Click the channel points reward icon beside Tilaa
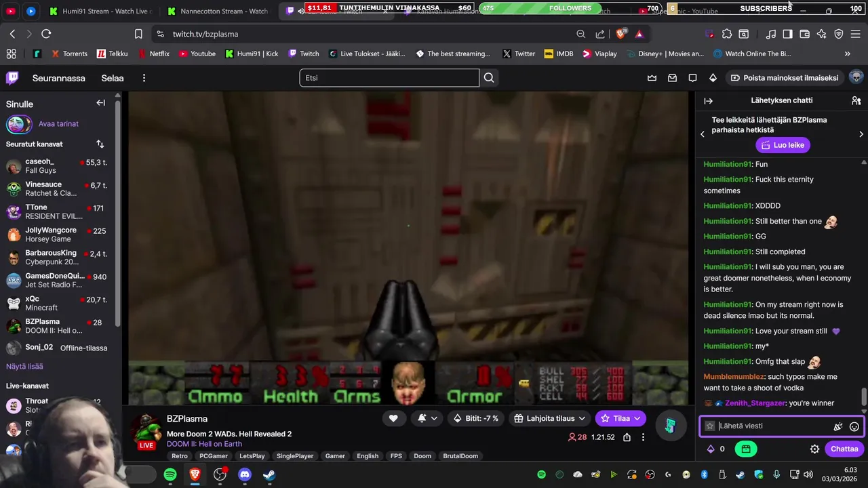This screenshot has height=488, width=868. [x=670, y=426]
